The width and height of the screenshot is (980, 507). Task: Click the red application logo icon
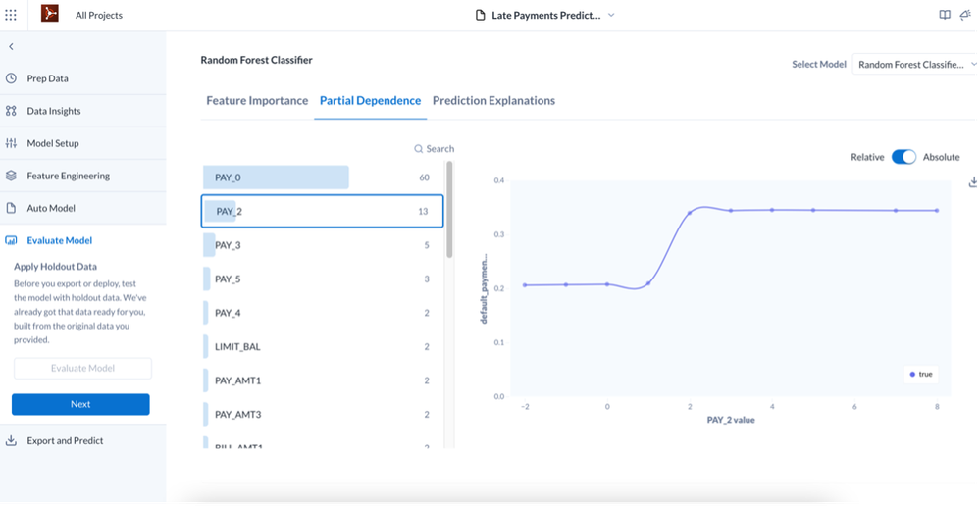click(49, 15)
